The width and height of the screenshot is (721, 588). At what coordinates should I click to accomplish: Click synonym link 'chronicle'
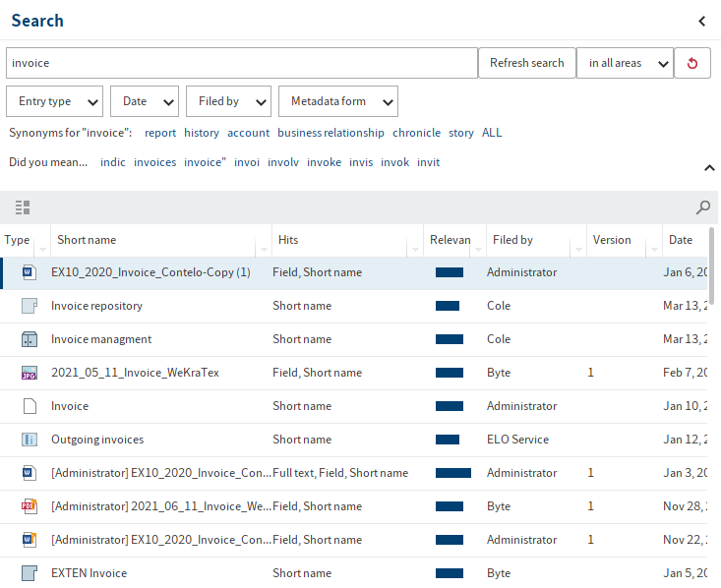(417, 133)
